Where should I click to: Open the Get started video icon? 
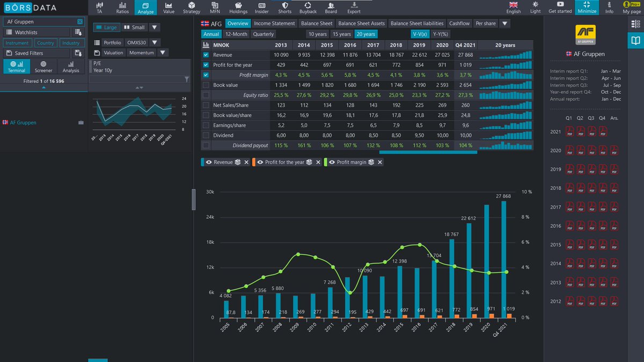click(x=560, y=5)
